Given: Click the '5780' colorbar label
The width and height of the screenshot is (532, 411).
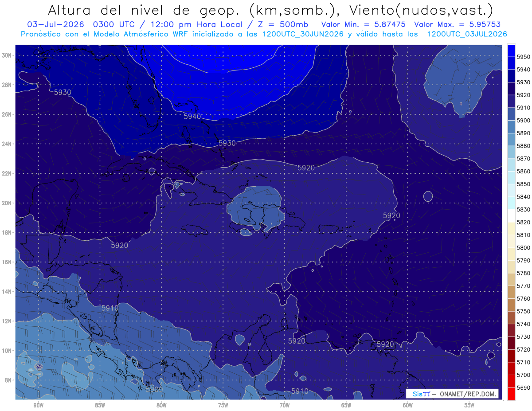Looking at the screenshot, I should (x=524, y=273).
